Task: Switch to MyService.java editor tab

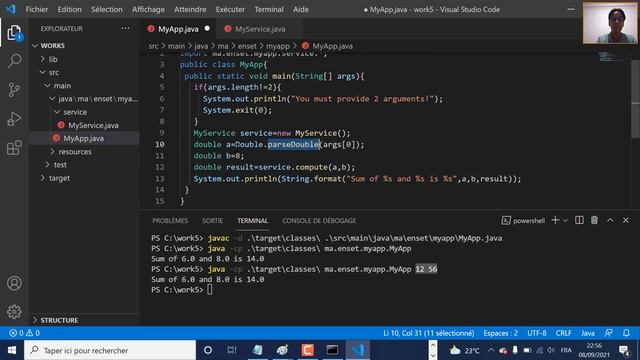Action: 260,29
